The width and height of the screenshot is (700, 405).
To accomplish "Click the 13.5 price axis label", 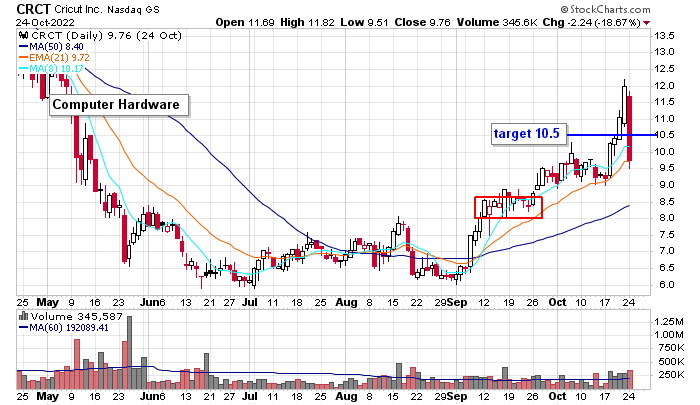I will (664, 36).
